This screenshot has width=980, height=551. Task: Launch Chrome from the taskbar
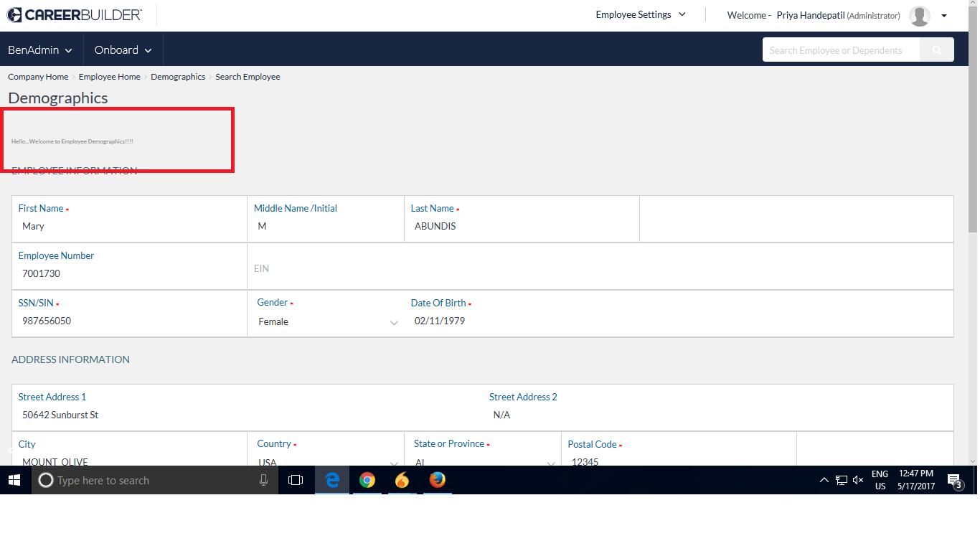coord(367,481)
